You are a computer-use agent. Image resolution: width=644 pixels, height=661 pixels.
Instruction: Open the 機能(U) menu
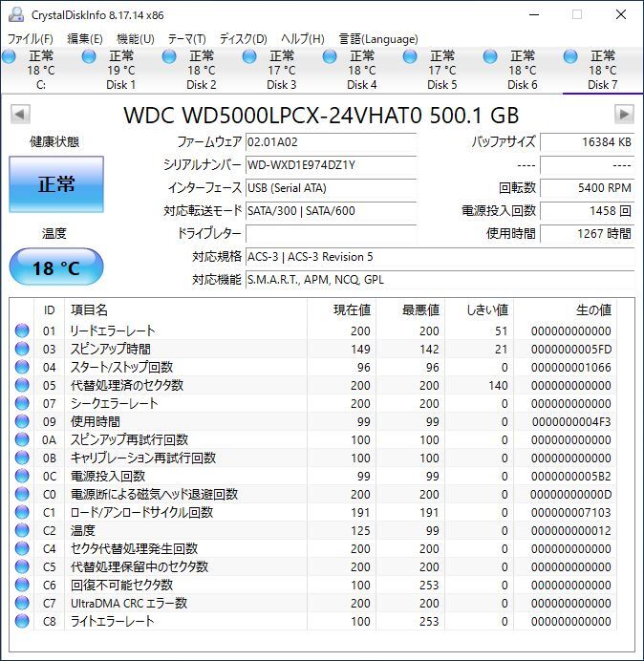pos(136,39)
